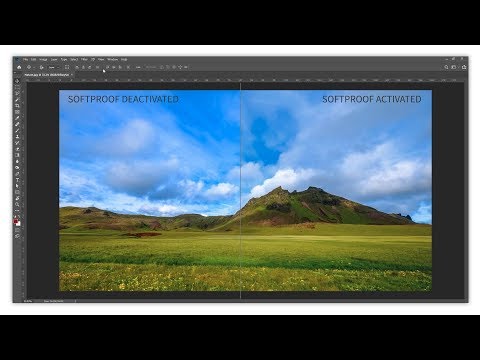Expand the status bar document info arrow

tap(75, 301)
